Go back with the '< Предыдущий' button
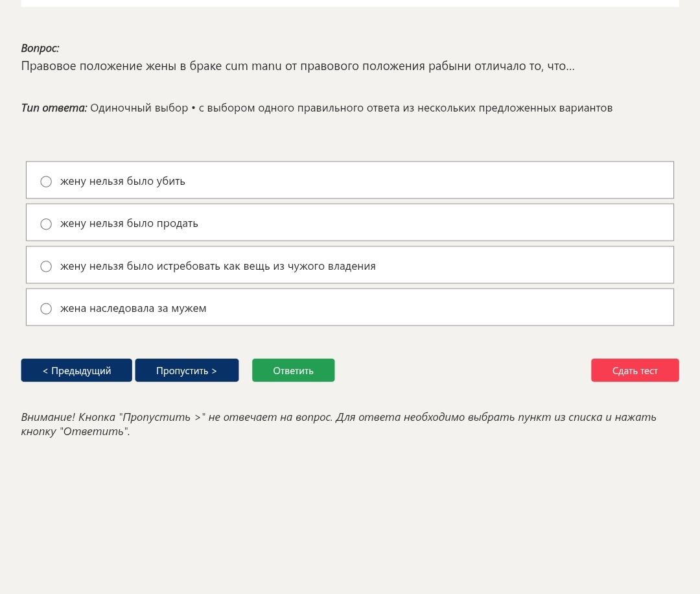 [x=76, y=370]
